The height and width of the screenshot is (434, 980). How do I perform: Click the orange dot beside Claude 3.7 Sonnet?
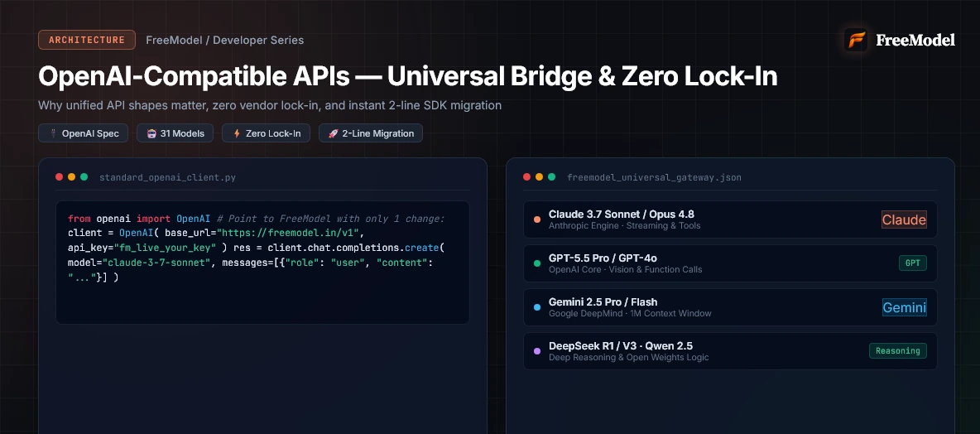tap(537, 219)
